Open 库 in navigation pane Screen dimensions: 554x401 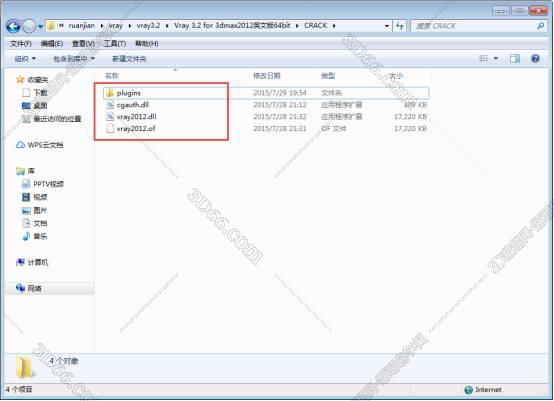(x=31, y=171)
